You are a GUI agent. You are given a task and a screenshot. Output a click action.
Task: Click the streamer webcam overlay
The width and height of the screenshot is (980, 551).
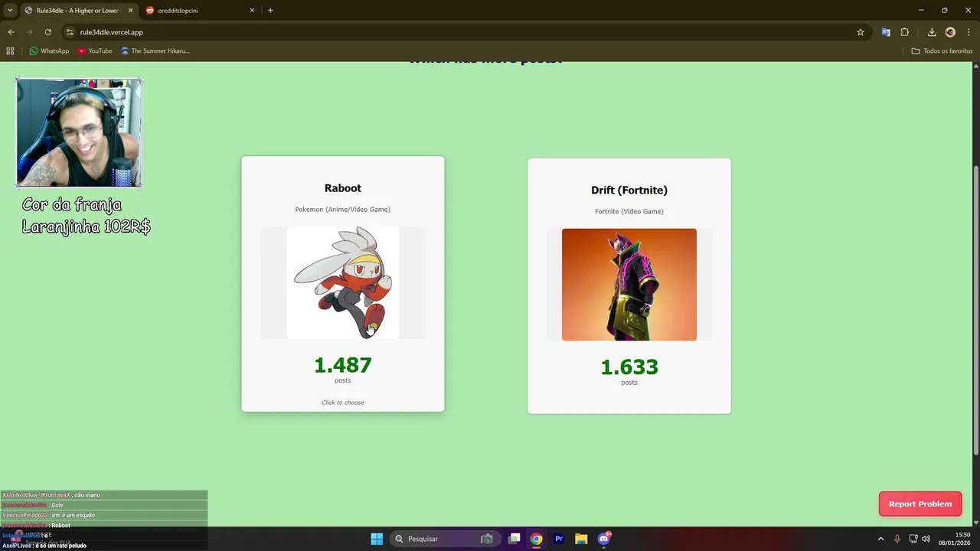79,132
